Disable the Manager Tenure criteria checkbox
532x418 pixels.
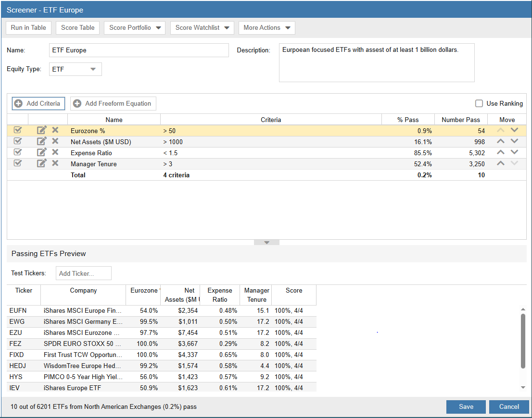tap(18, 163)
